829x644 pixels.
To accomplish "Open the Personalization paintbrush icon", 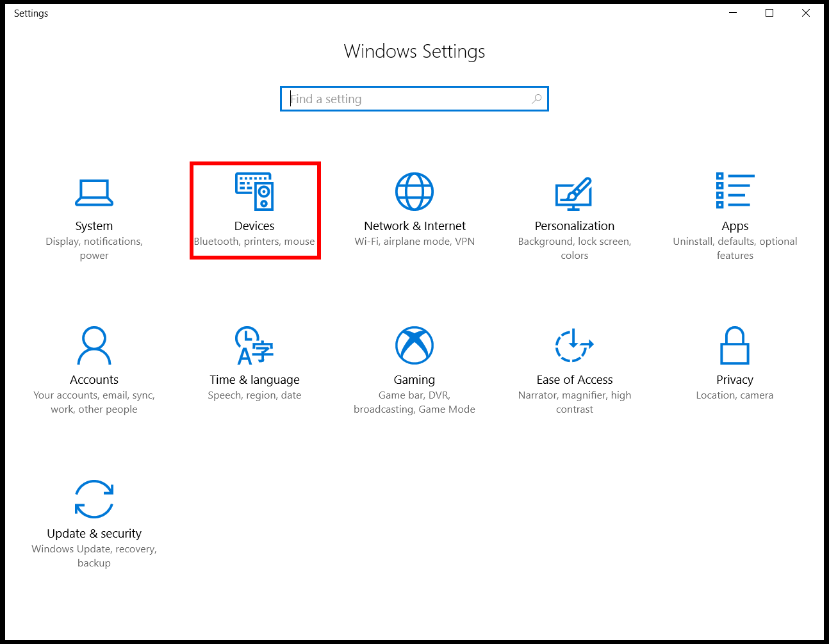I will (574, 194).
